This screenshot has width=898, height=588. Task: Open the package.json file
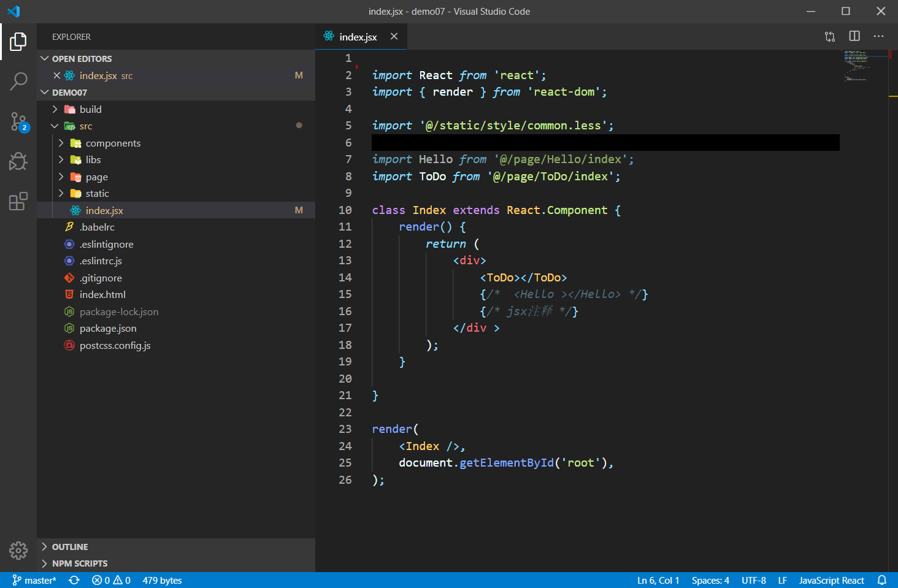(176, 328)
